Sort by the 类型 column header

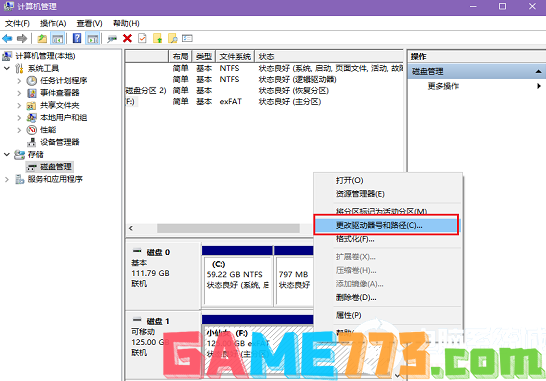click(204, 56)
